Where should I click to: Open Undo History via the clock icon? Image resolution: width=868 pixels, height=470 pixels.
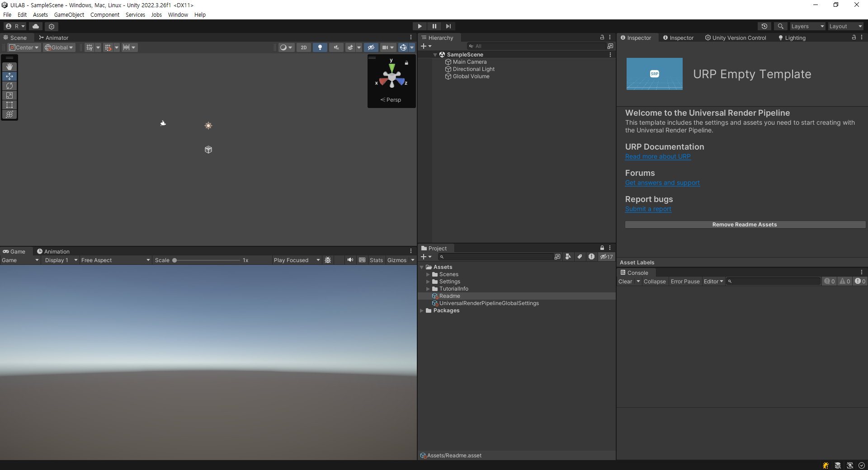[764, 26]
